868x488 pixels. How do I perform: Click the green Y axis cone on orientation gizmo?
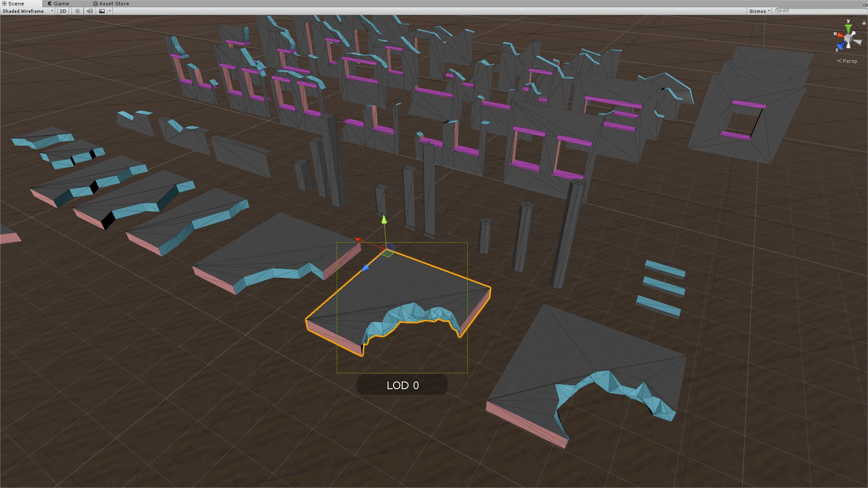(x=848, y=28)
